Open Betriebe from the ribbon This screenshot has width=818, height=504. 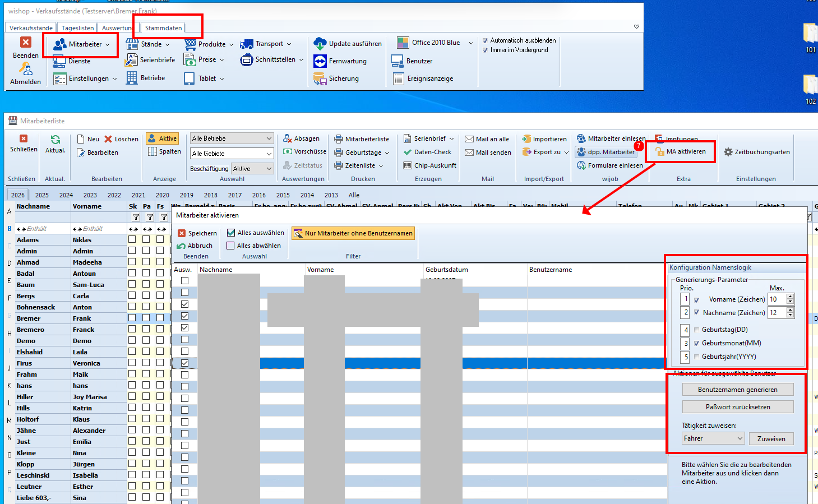point(132,78)
